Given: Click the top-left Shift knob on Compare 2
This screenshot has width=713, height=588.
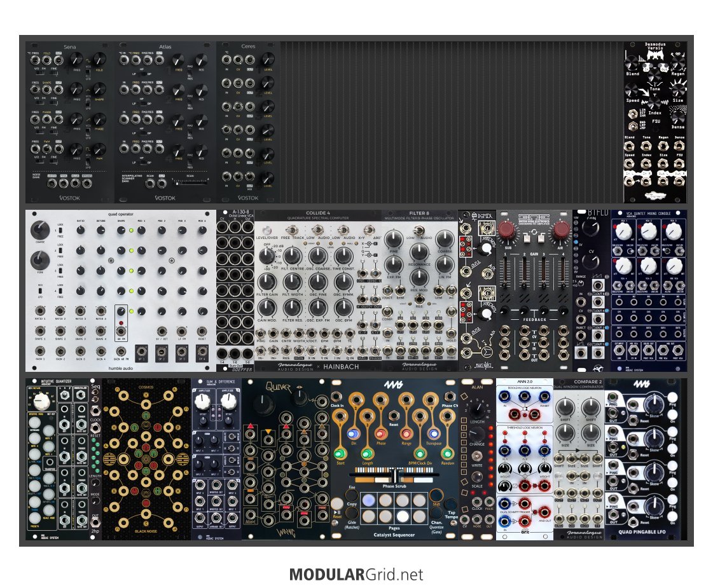Looking at the screenshot, I should (x=565, y=407).
